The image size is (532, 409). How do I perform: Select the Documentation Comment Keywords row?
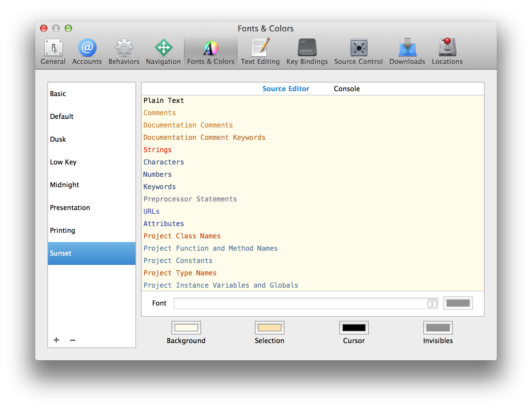[312, 138]
